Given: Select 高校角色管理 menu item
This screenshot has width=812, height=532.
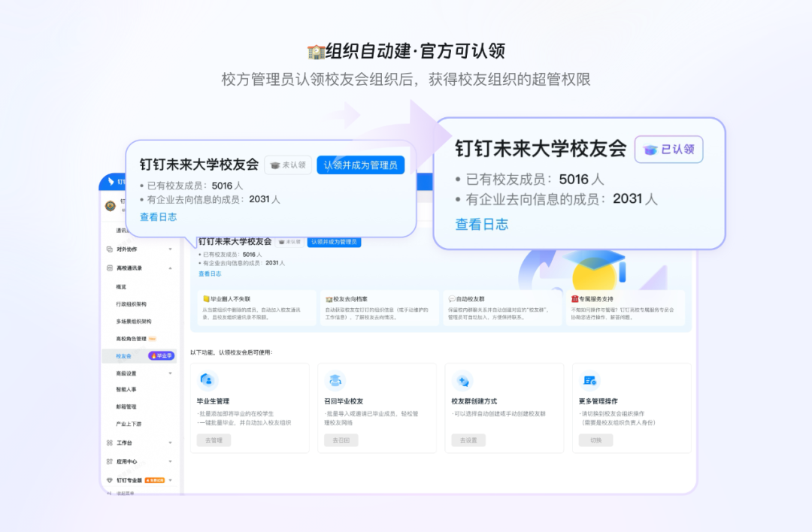Looking at the screenshot, I should pyautogui.click(x=132, y=339).
